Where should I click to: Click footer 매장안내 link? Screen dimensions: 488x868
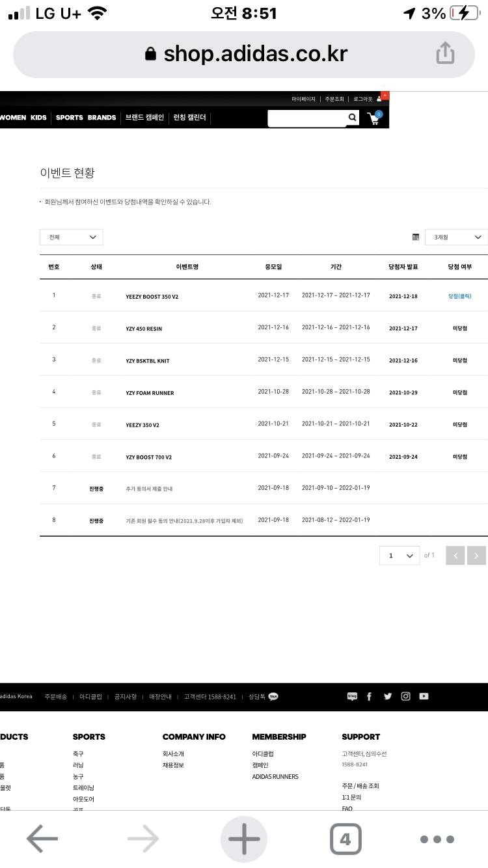pos(160,696)
